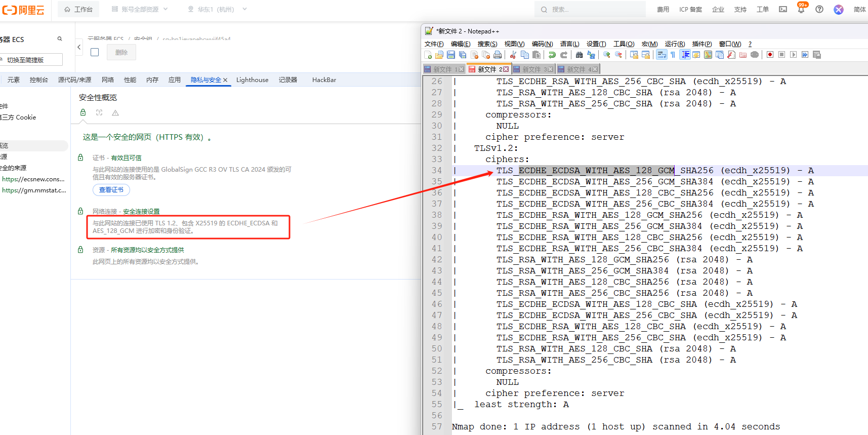This screenshot has height=435, width=868.
Task: Click the Redo arrow in Notepad++
Action: click(x=564, y=55)
